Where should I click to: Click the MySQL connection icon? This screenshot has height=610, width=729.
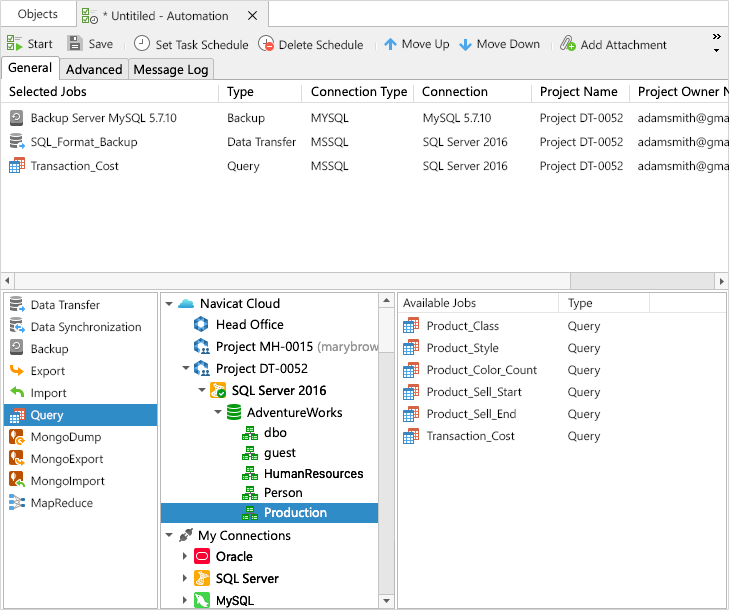click(202, 600)
